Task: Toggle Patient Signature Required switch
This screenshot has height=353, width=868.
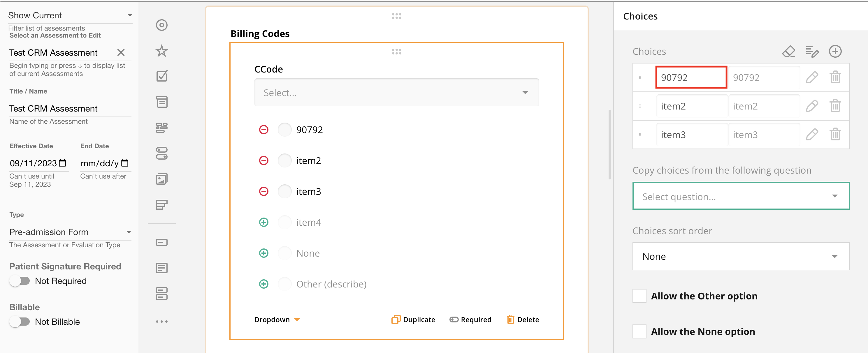Action: [20, 280]
